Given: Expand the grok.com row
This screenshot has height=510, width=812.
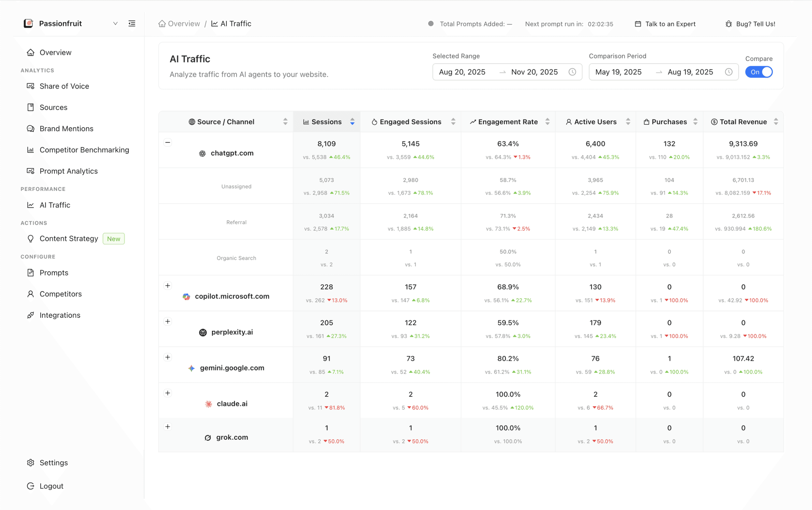Looking at the screenshot, I should pos(168,427).
